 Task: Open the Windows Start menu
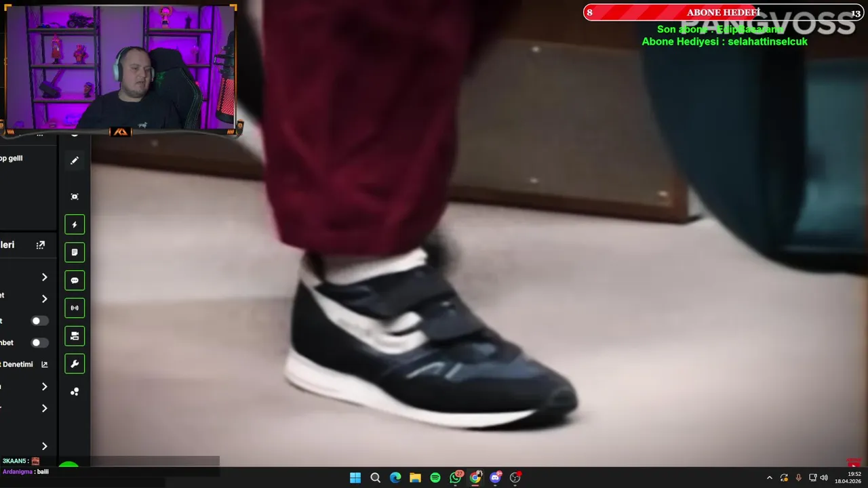pos(355,478)
